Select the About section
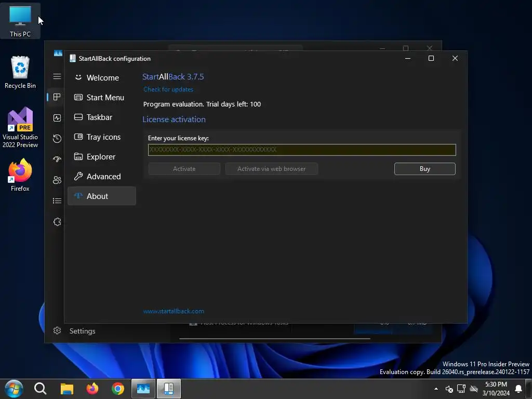This screenshot has height=399, width=532. tap(101, 196)
